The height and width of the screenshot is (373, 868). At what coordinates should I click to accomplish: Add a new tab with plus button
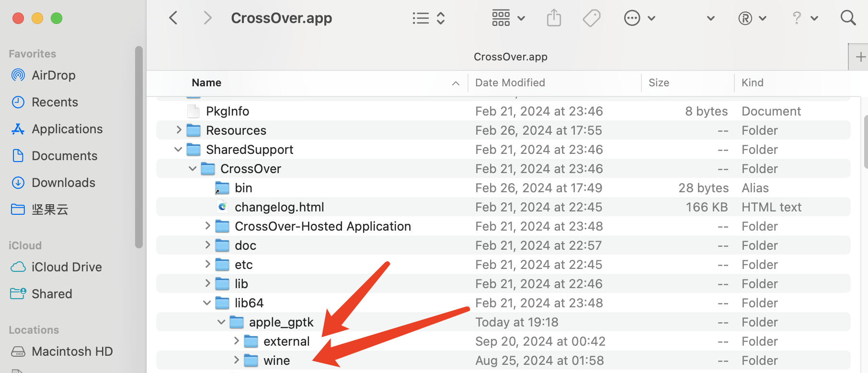click(860, 57)
